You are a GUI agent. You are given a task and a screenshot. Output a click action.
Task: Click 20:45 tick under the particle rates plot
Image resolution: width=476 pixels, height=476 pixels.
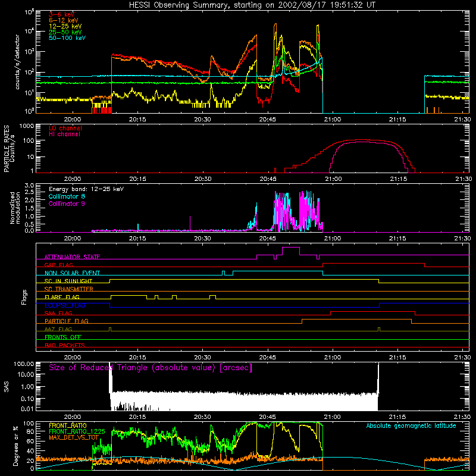click(268, 179)
